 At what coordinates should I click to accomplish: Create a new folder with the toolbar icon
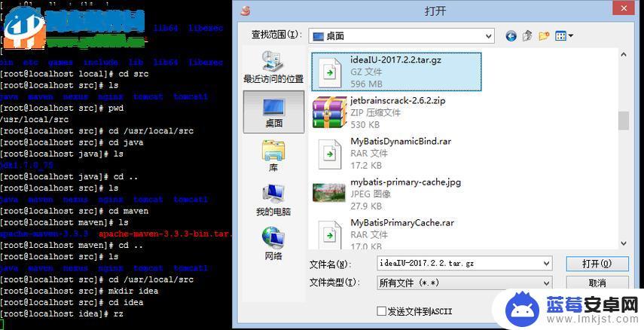tap(544, 36)
